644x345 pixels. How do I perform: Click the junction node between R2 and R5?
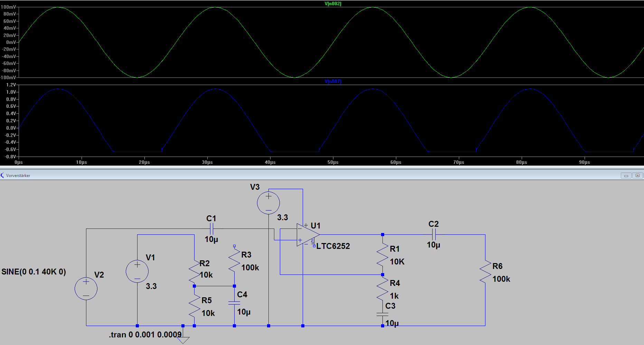194,286
